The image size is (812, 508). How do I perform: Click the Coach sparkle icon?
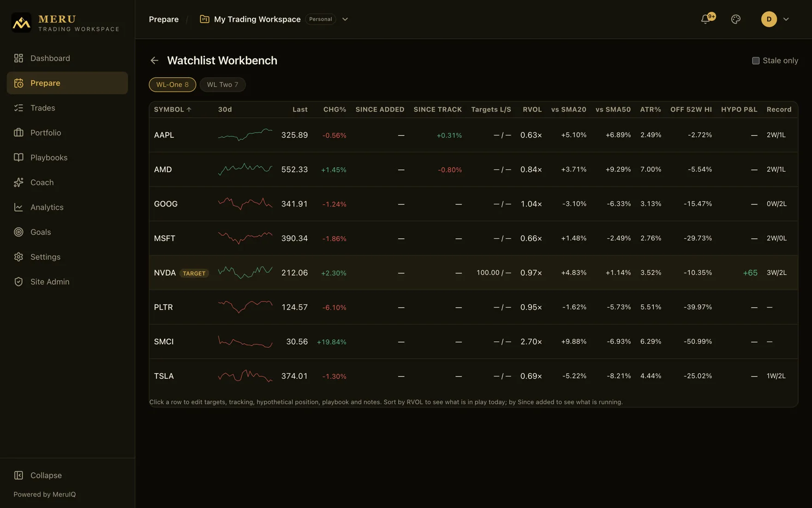pos(18,182)
